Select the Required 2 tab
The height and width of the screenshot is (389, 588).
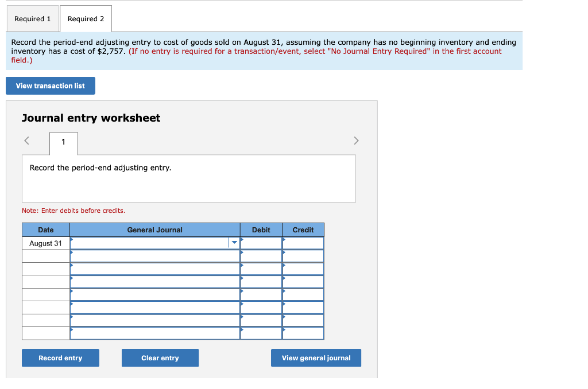86,19
